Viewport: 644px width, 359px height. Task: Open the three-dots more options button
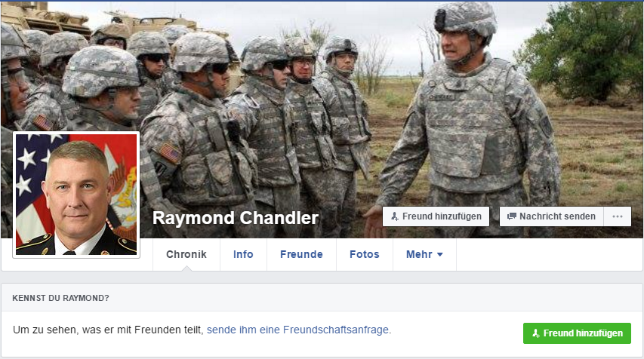coord(618,216)
